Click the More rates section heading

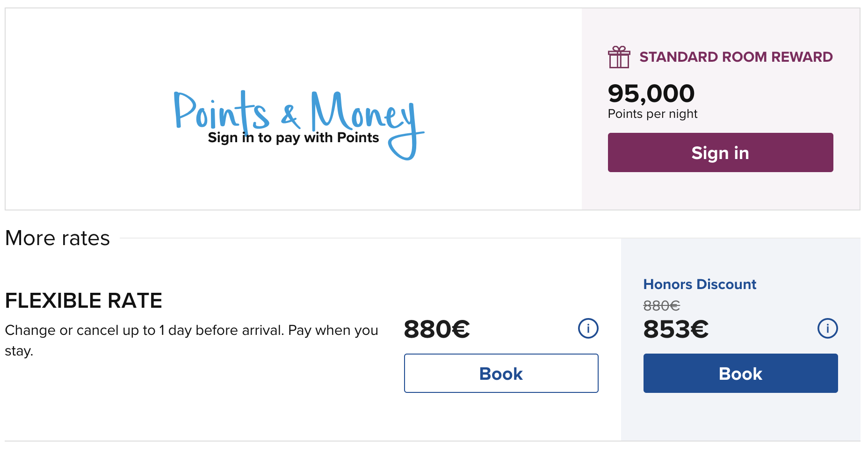[x=58, y=238]
